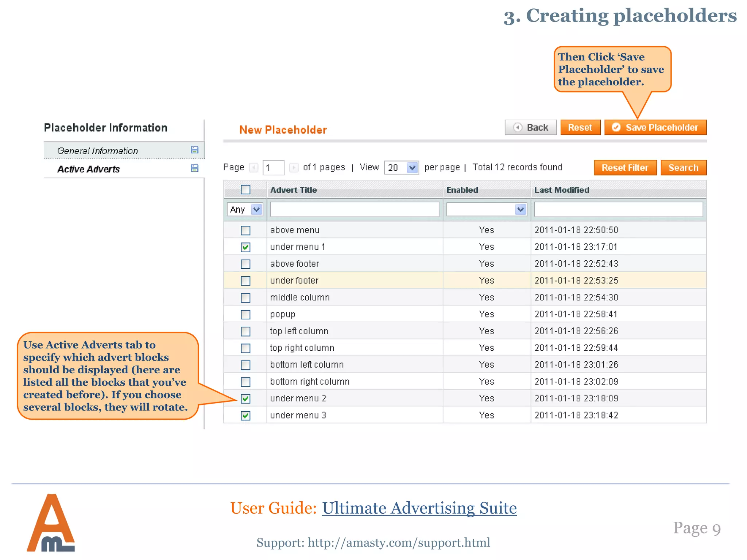Click the date 2011-01-18 23:17:01
Viewport: 747px width, 560px height.
(576, 247)
